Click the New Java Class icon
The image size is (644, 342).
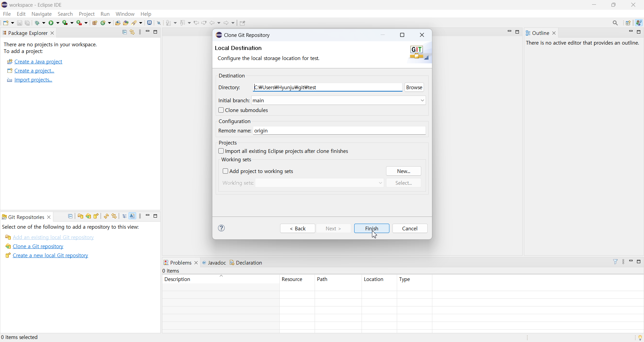click(x=104, y=23)
